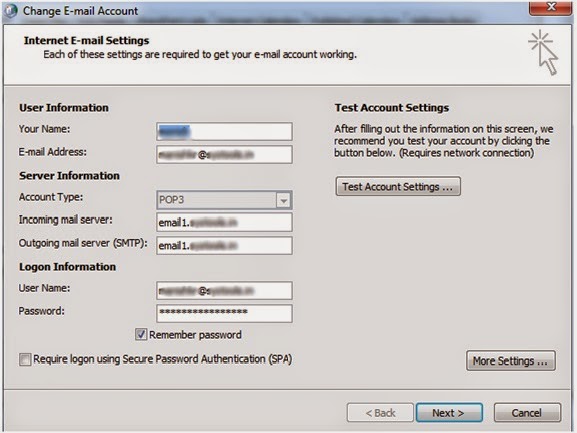Click the Test Account Settings button
577x433 pixels.
point(398,187)
